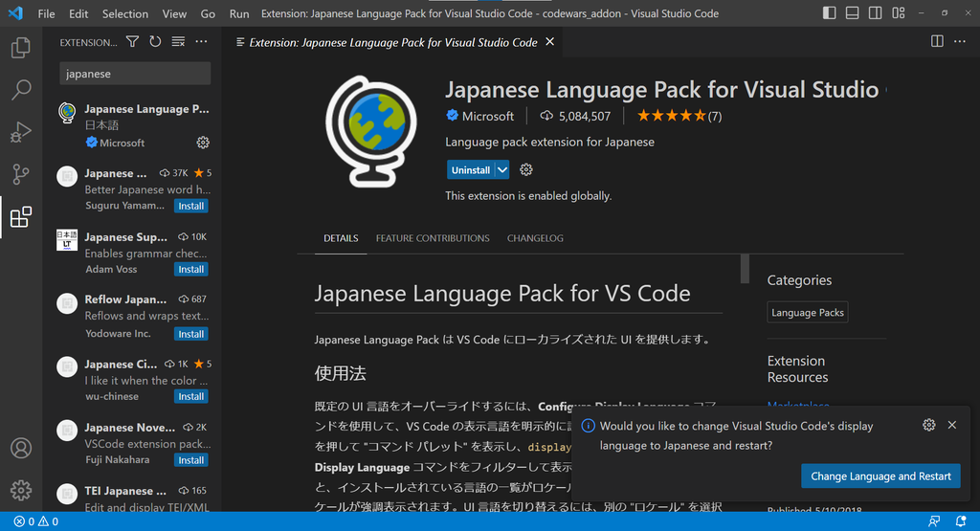
Task: Open the Source Control view
Action: click(x=20, y=174)
